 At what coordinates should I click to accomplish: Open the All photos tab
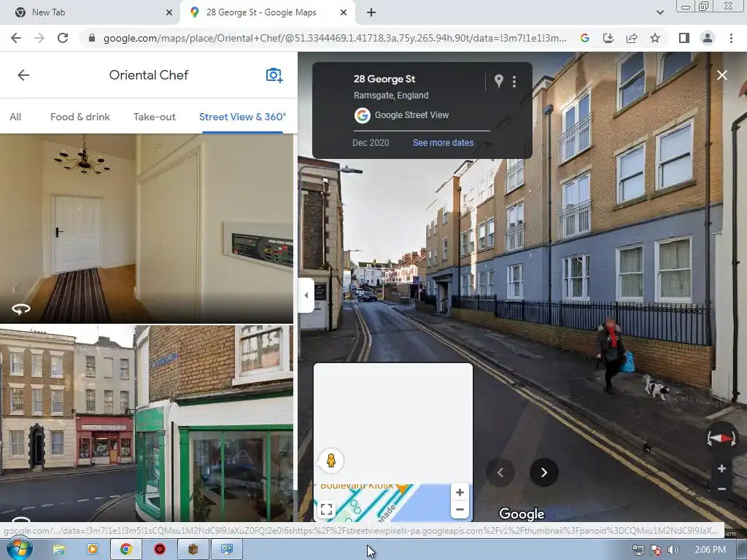[x=15, y=117]
